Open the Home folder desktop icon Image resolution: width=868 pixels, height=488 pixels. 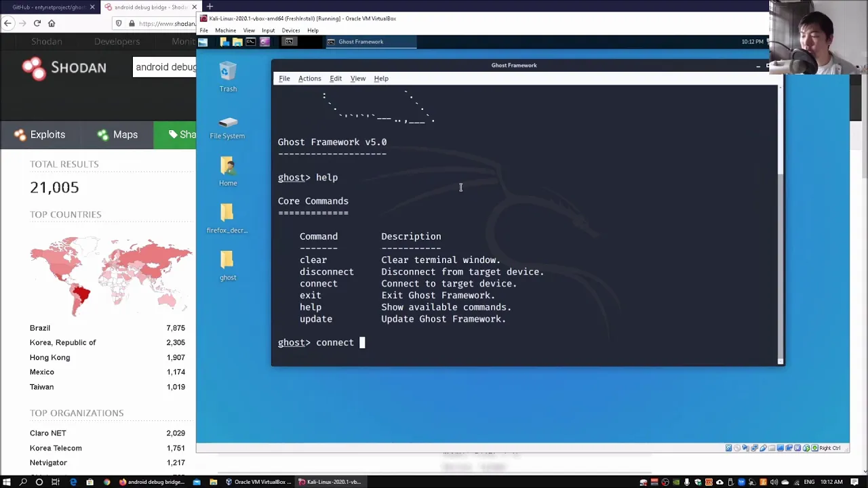tap(228, 171)
